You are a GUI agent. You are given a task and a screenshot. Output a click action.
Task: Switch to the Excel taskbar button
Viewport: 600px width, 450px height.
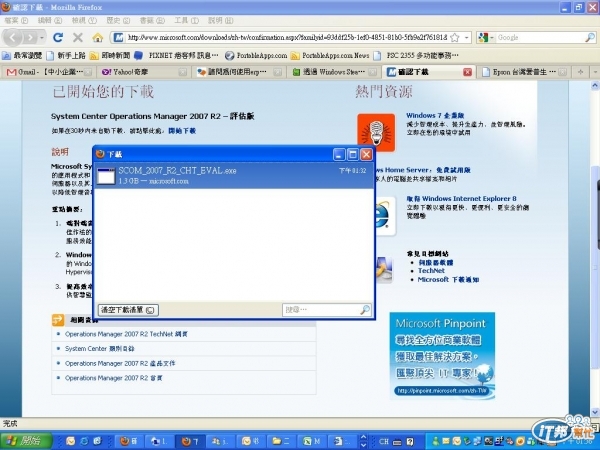[x=312, y=441]
